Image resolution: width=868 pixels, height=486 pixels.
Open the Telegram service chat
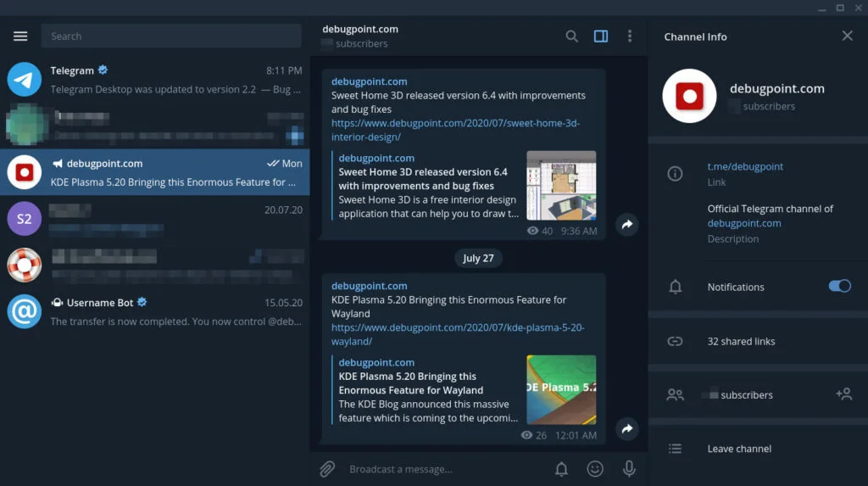click(155, 79)
